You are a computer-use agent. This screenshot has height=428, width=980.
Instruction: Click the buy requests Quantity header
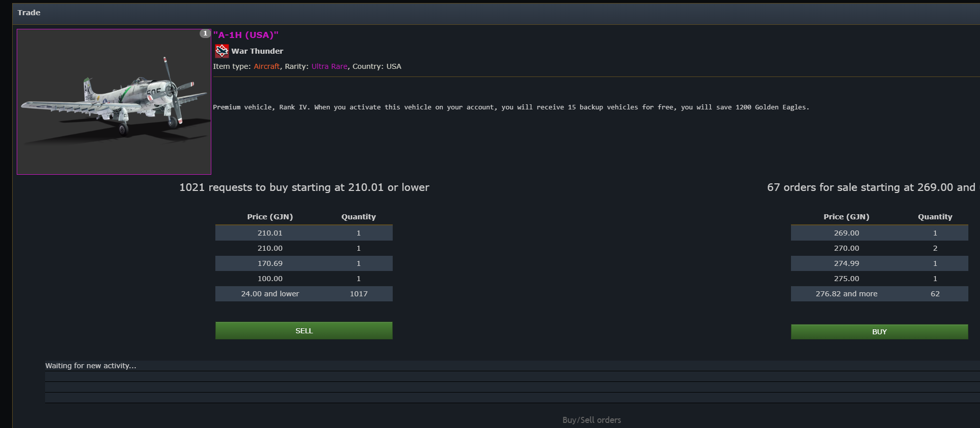[x=359, y=217]
